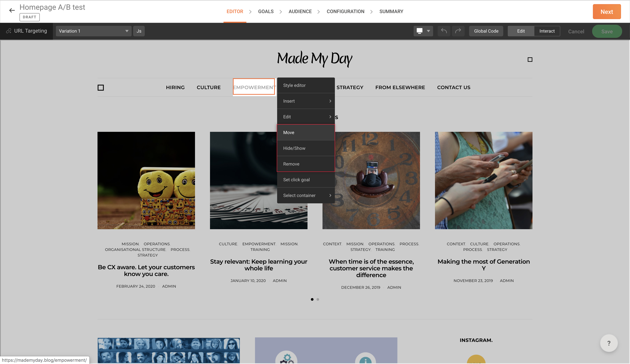The height and width of the screenshot is (364, 630).
Task: Expand the Insert submenu
Action: 305,101
